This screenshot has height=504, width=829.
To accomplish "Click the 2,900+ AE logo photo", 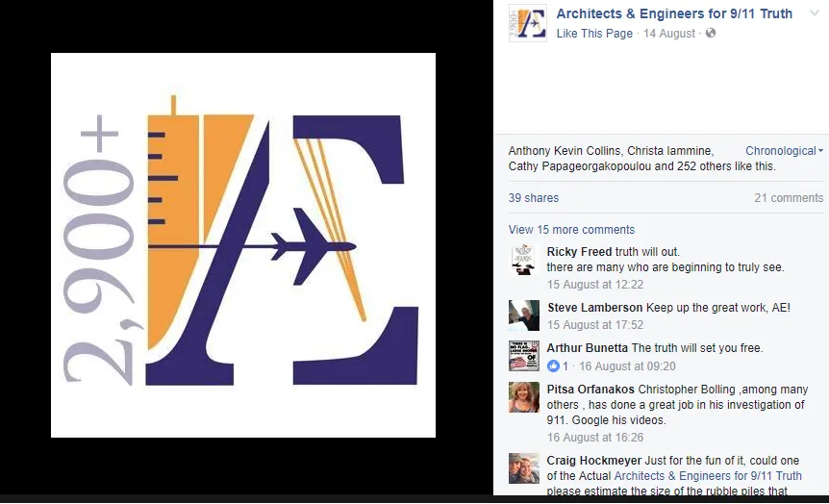I will pos(243,245).
